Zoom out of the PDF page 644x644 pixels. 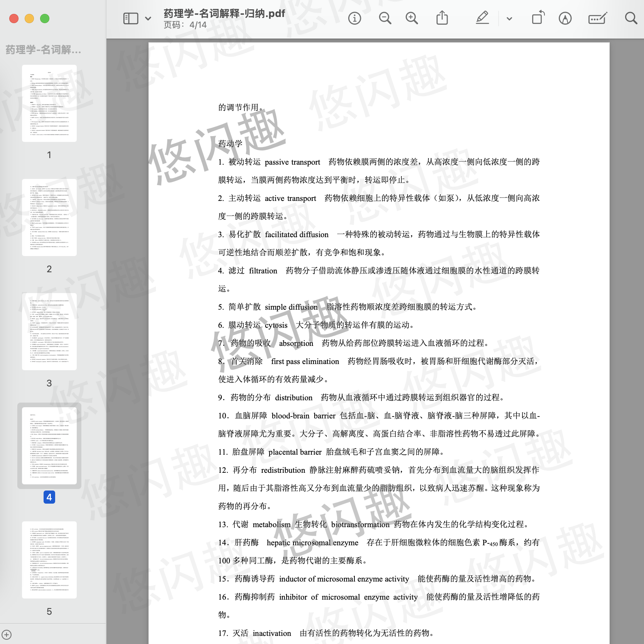pyautogui.click(x=385, y=19)
